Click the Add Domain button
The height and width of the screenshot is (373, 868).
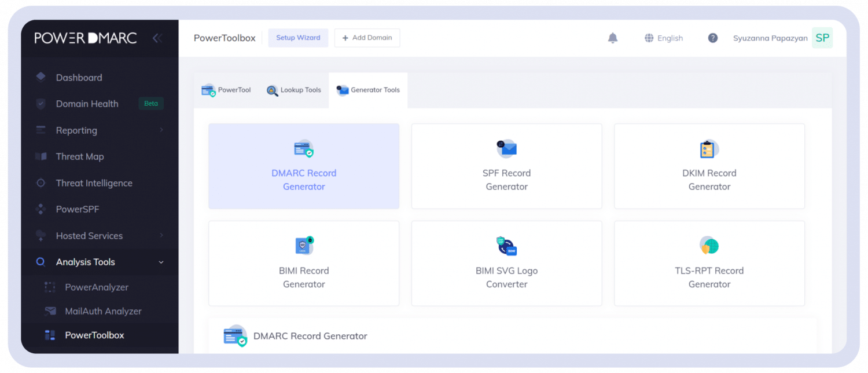pyautogui.click(x=367, y=38)
